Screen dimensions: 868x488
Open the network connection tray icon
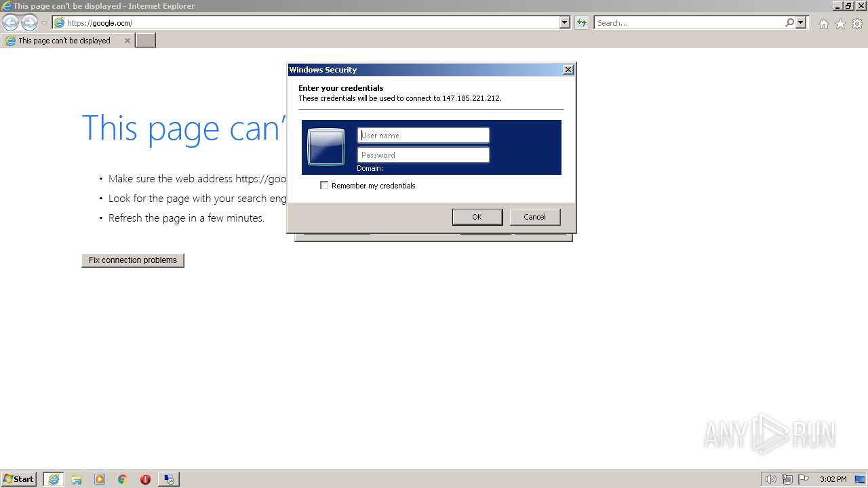coord(787,479)
